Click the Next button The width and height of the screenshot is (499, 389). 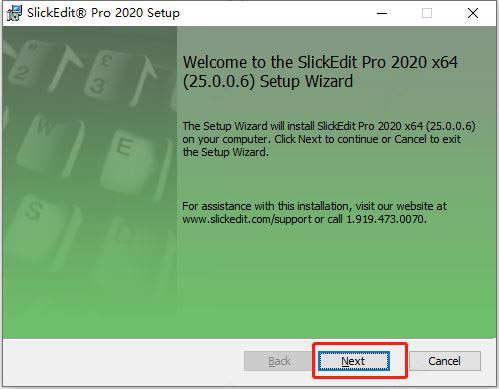point(353,361)
